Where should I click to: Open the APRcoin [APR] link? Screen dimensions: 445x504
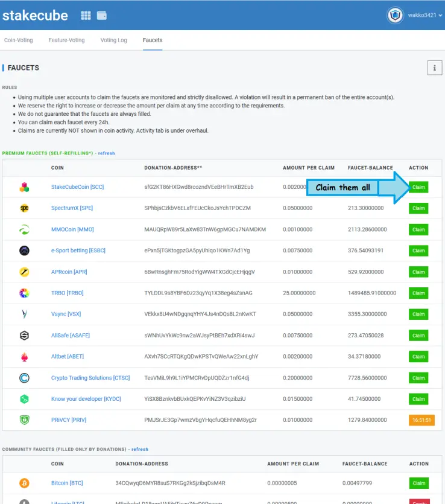[69, 272]
